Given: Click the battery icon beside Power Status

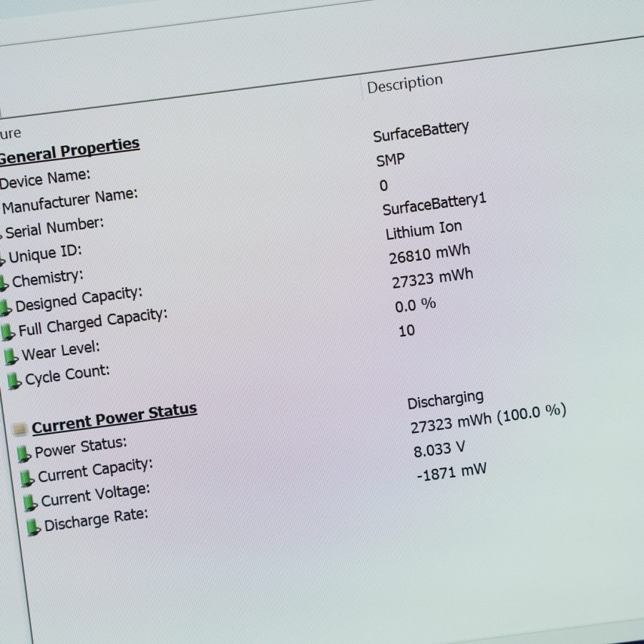Looking at the screenshot, I should 24,454.
